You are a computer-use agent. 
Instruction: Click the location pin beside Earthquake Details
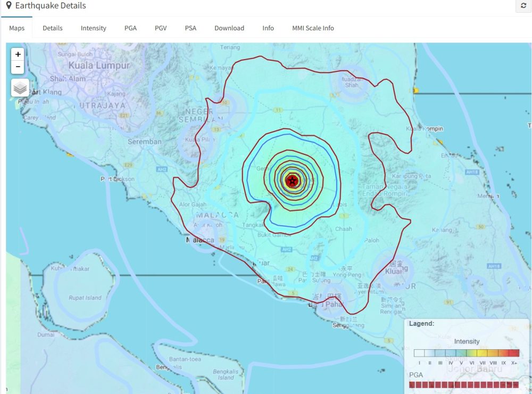point(9,5)
